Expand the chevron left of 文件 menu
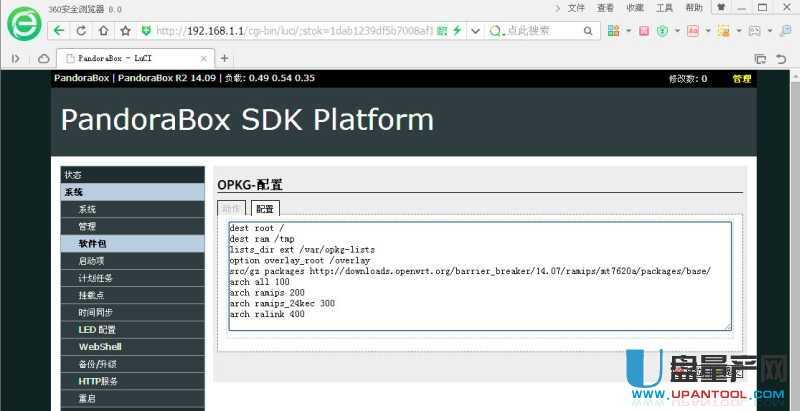Viewport: 800px width, 411px height. pyautogui.click(x=557, y=8)
